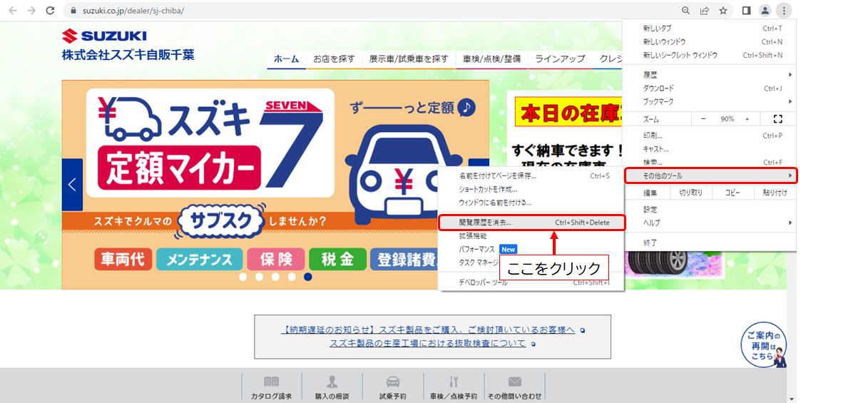Click the SUZUKI logo
The image size is (868, 403).
pos(104,36)
